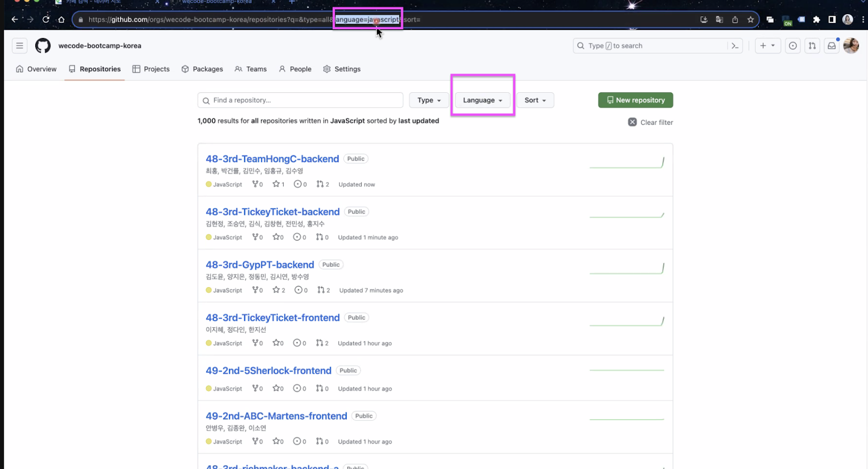Open the Issues icon in header
Image resolution: width=868 pixels, height=469 pixels.
coord(793,46)
